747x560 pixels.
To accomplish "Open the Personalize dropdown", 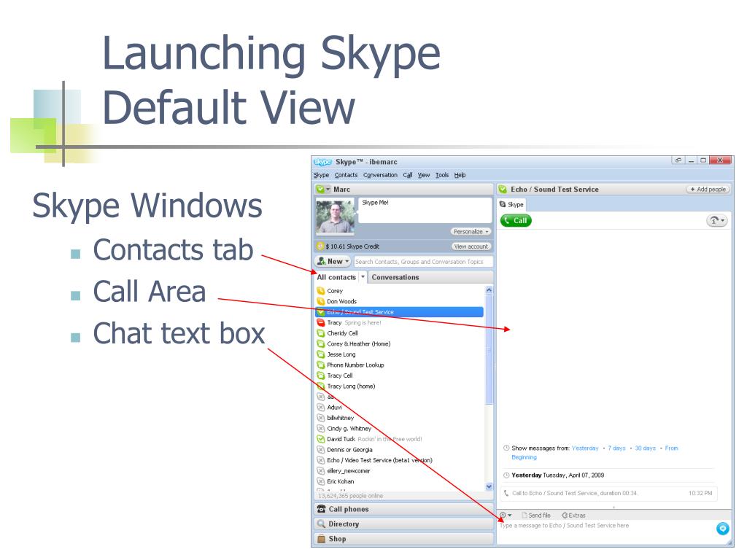I will pos(471,231).
